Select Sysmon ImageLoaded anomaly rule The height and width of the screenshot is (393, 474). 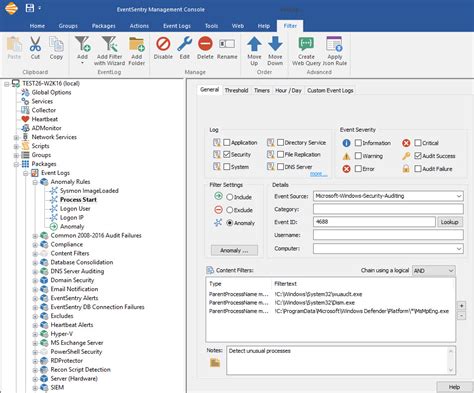pyautogui.click(x=89, y=191)
